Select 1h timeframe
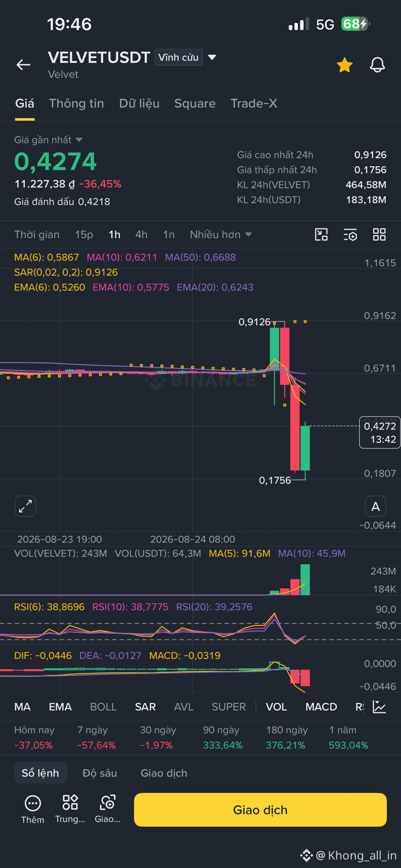 pyautogui.click(x=114, y=235)
